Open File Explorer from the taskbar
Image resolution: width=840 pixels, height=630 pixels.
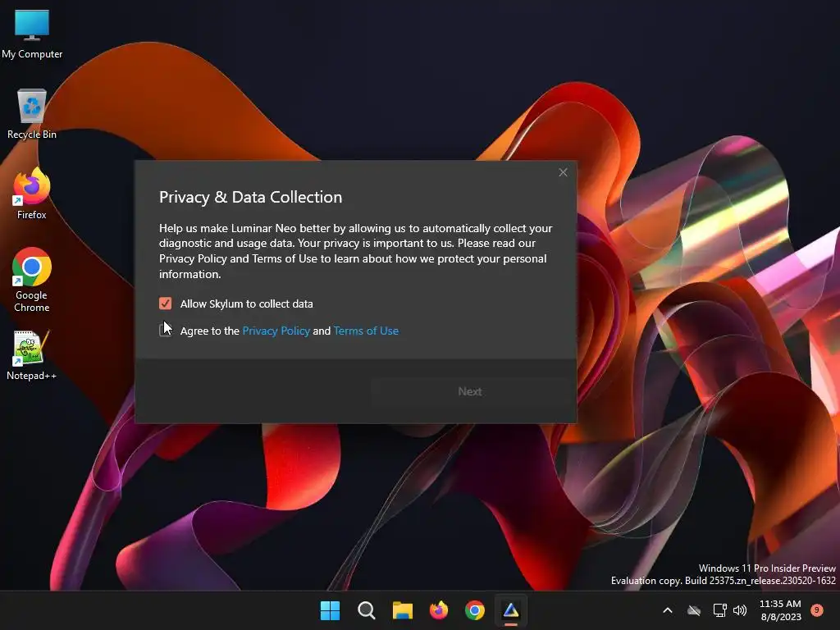tap(402, 610)
